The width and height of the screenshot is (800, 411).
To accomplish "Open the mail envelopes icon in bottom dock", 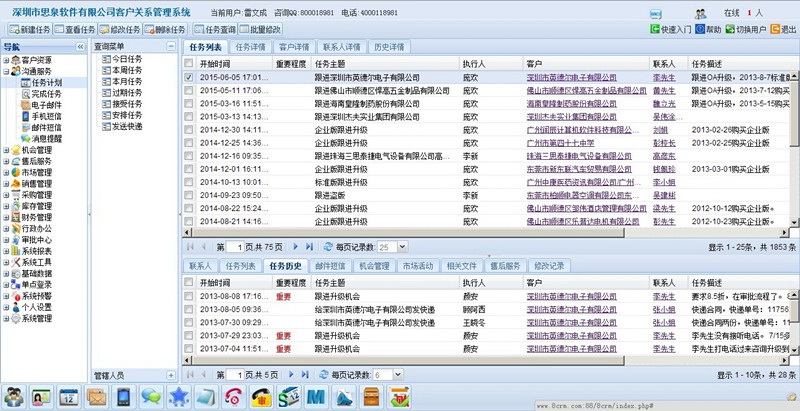I will [96, 397].
